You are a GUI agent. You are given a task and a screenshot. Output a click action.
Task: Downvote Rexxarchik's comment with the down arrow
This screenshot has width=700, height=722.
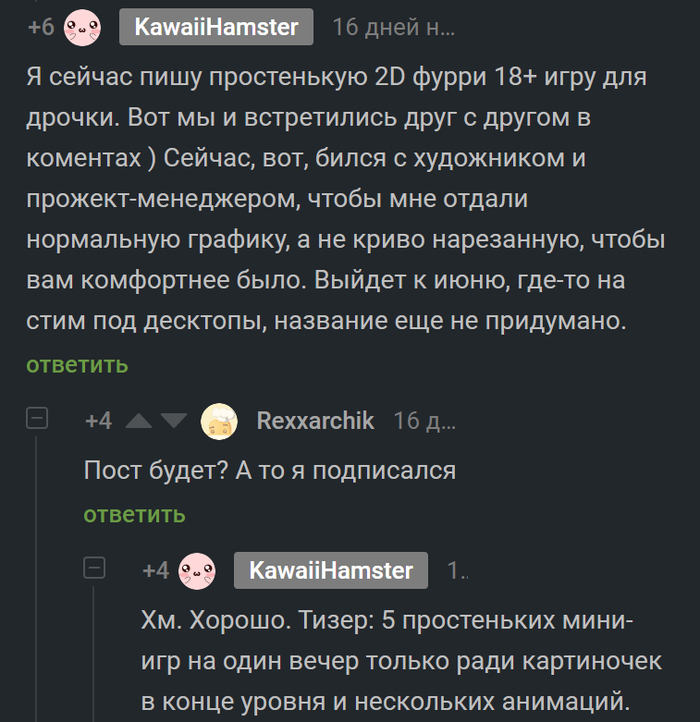173,421
